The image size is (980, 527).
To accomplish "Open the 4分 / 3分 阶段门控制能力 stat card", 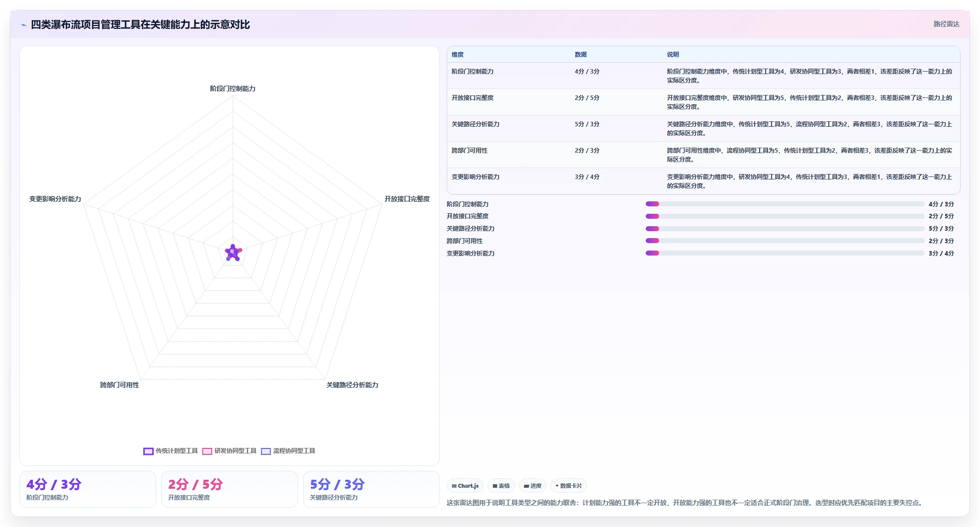I will tap(88, 489).
